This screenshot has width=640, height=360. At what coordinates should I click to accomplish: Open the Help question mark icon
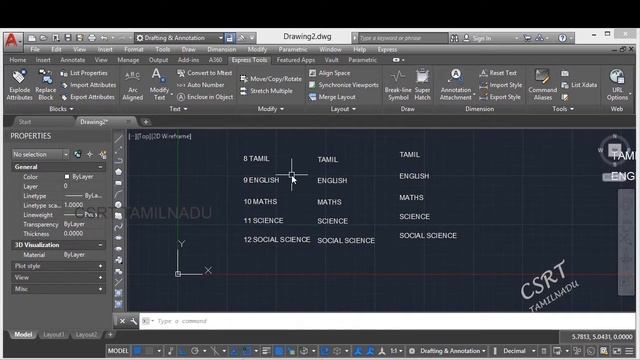click(x=562, y=38)
